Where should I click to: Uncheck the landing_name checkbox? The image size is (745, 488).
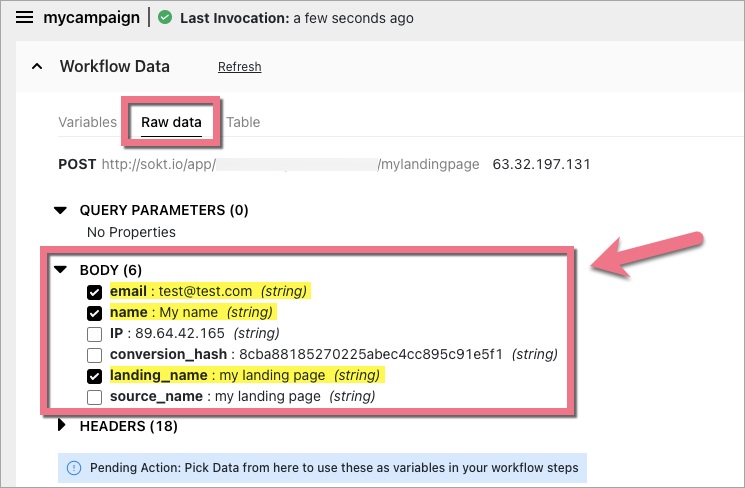tap(95, 376)
